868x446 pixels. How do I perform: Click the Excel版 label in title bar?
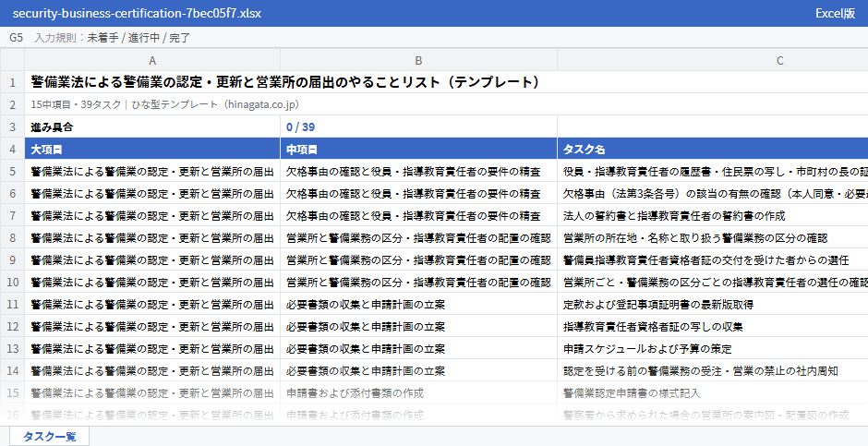(x=835, y=13)
